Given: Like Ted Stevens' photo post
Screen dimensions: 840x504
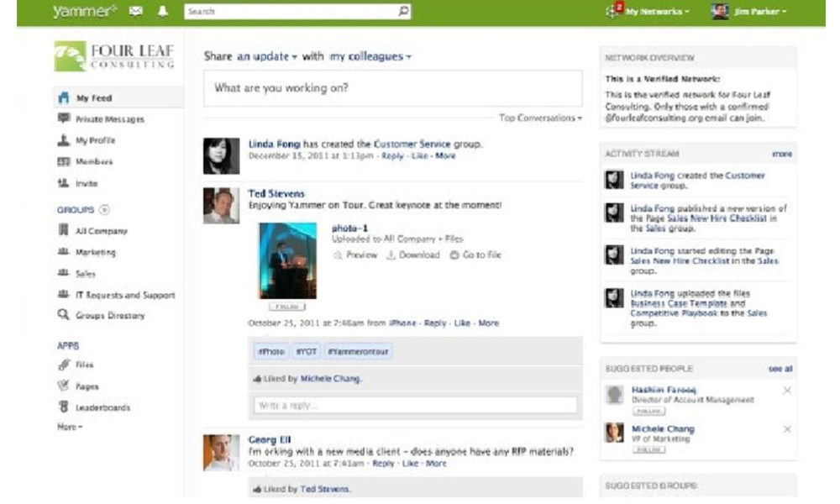Looking at the screenshot, I should tap(462, 323).
